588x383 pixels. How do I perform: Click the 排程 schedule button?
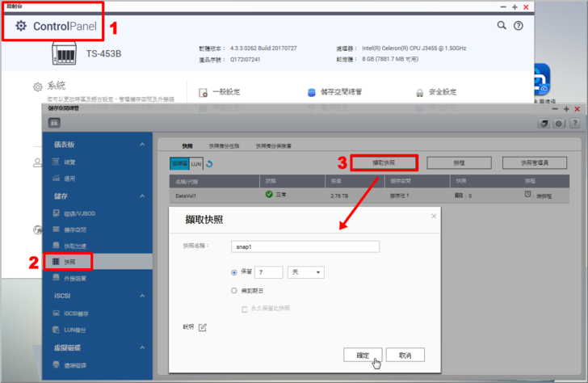pos(459,162)
